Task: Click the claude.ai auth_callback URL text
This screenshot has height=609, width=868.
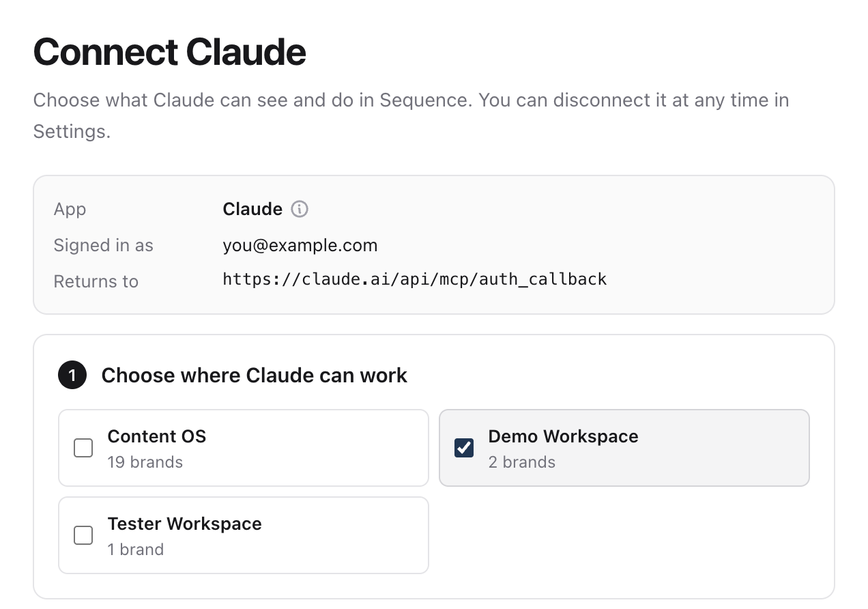Action: pos(415,279)
